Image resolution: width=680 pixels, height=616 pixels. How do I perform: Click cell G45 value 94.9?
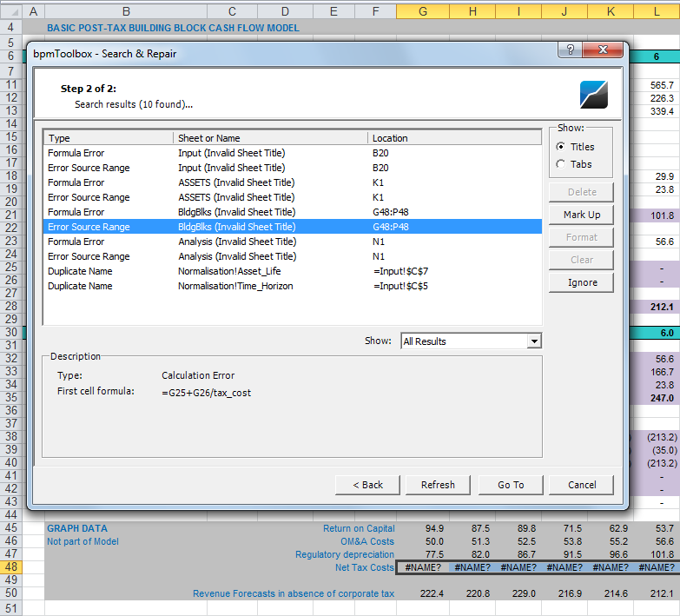coord(423,528)
